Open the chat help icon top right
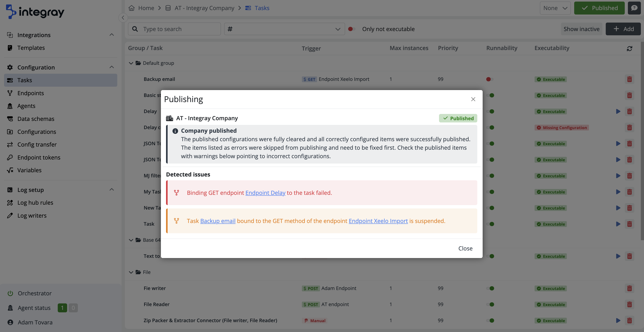The image size is (644, 332). (634, 8)
